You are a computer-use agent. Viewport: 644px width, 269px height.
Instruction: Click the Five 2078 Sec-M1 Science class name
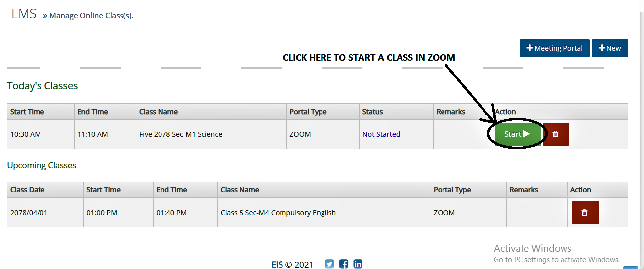point(181,134)
